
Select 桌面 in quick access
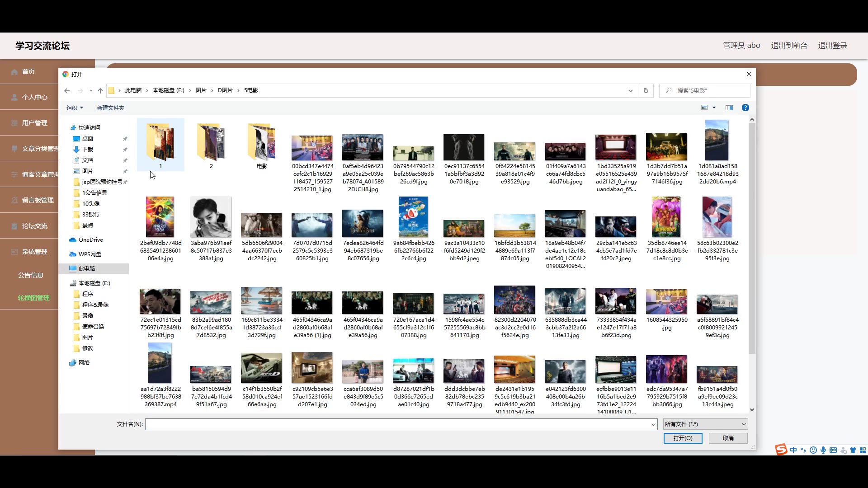pyautogui.click(x=88, y=139)
